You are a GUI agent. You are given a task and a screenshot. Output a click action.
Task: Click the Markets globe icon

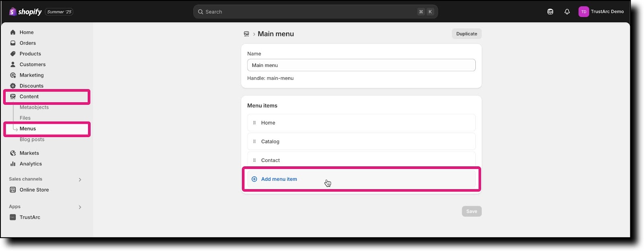tap(13, 153)
